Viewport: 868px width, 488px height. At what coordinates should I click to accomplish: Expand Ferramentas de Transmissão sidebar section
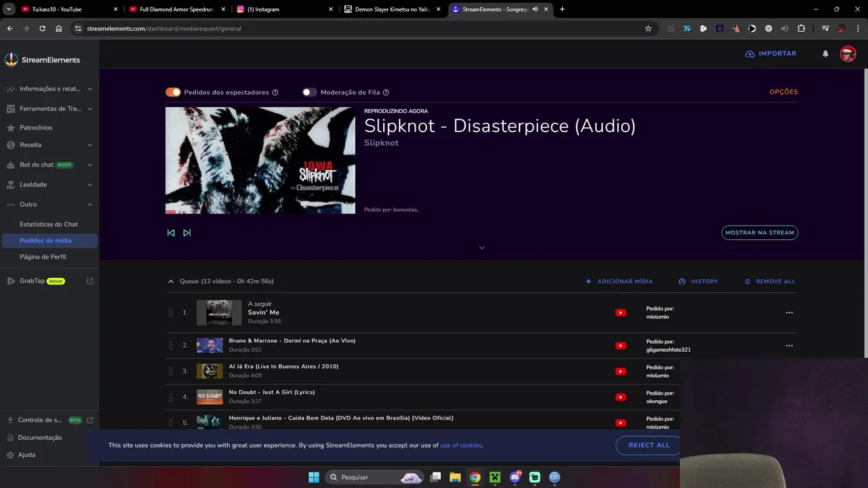(90, 108)
